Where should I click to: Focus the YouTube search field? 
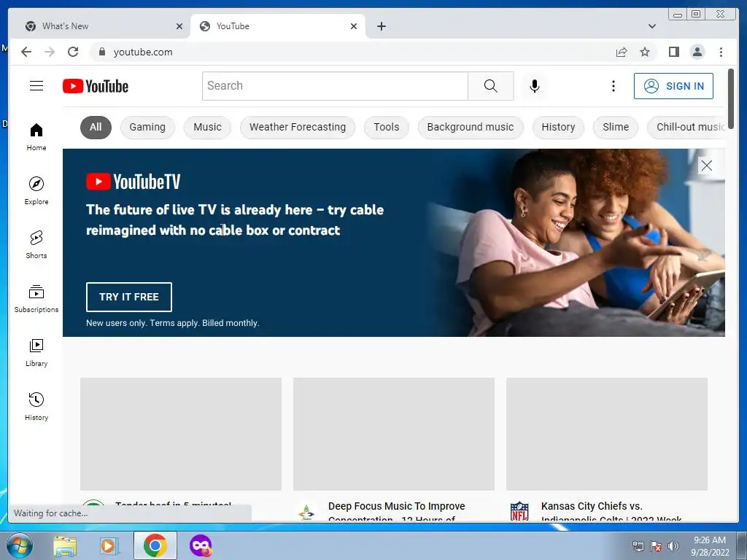coord(335,86)
